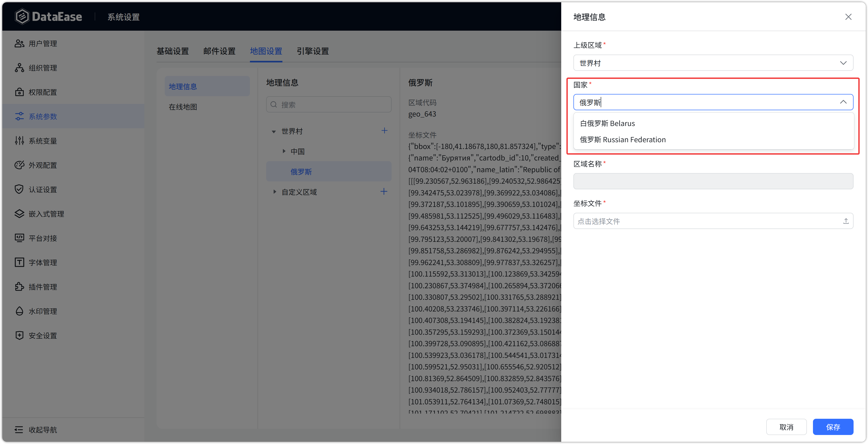The height and width of the screenshot is (444, 868).
Task: Open the 上级区域 dropdown
Action: pos(713,63)
